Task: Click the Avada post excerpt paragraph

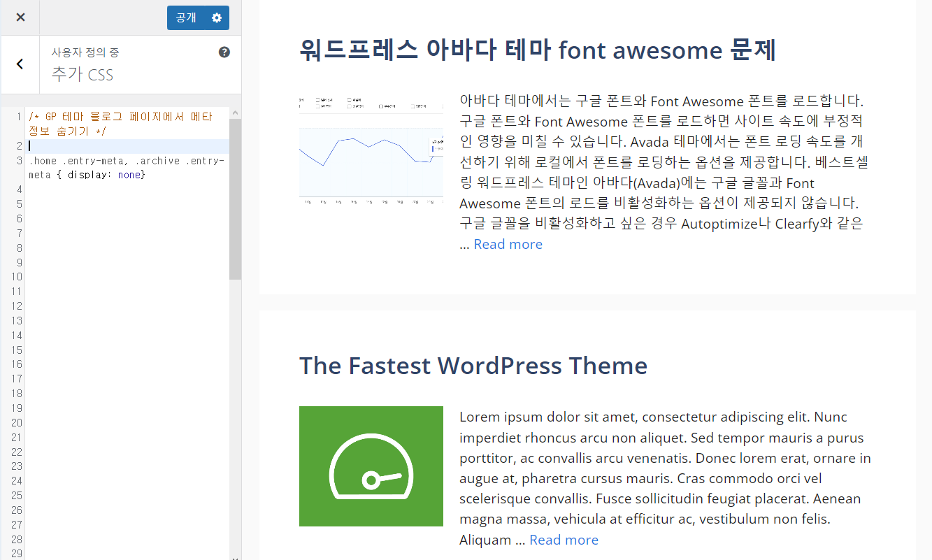Action: [x=664, y=173]
